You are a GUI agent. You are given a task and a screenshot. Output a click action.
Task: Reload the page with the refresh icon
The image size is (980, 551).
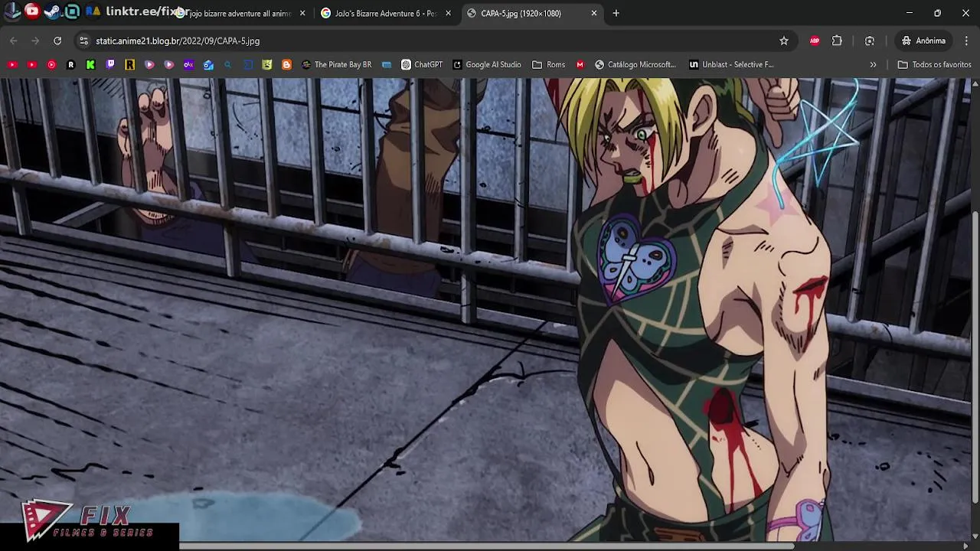[57, 41]
